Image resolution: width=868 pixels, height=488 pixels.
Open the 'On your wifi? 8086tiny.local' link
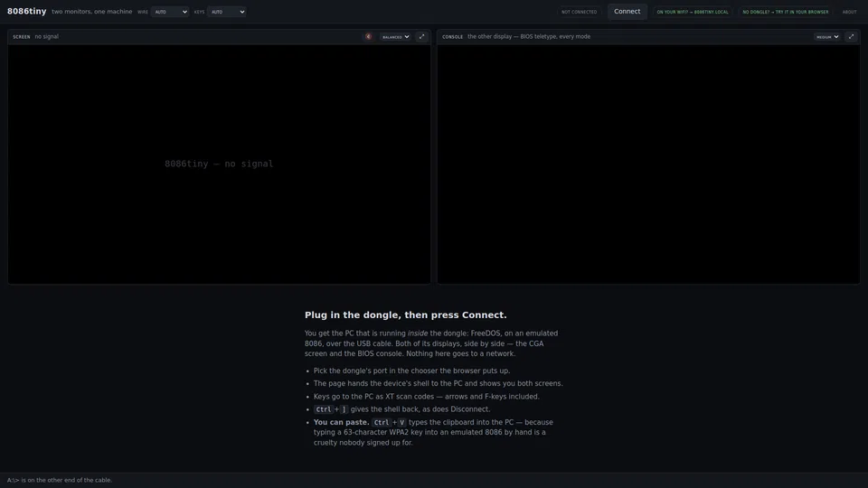coord(693,12)
